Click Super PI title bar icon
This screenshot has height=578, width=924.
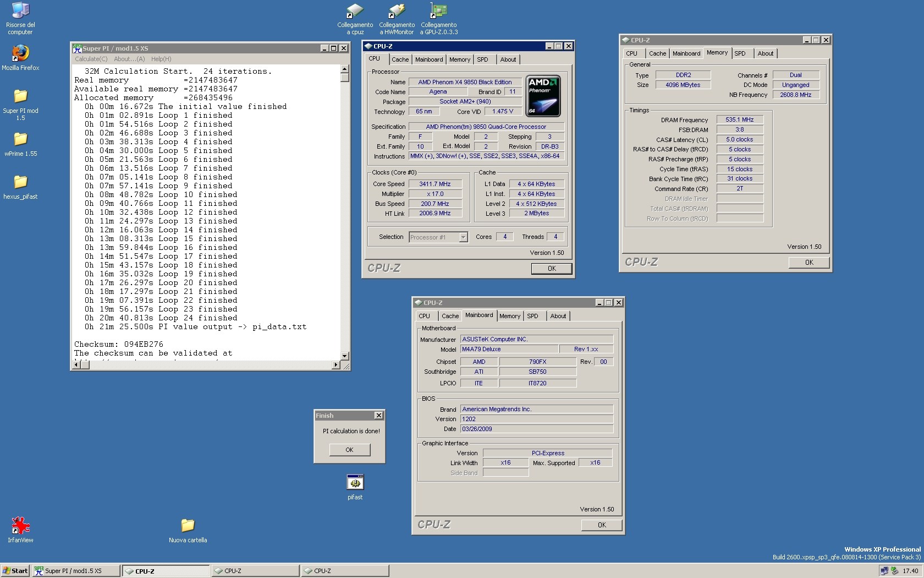pos(78,48)
